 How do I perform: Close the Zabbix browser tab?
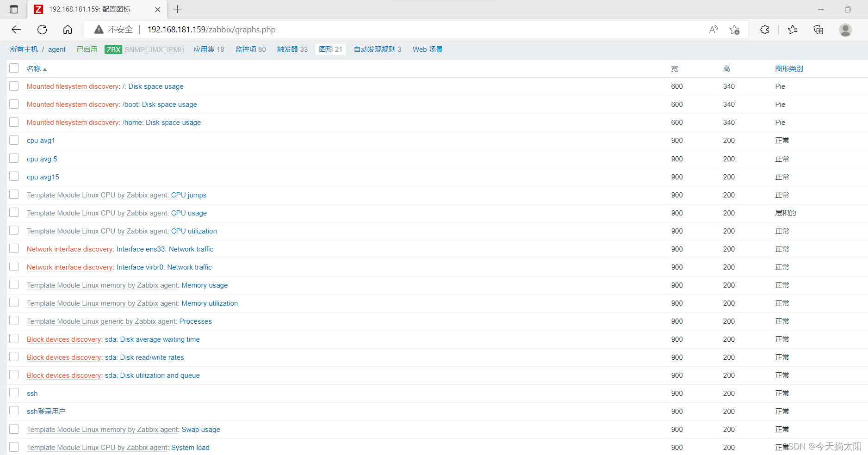(158, 9)
